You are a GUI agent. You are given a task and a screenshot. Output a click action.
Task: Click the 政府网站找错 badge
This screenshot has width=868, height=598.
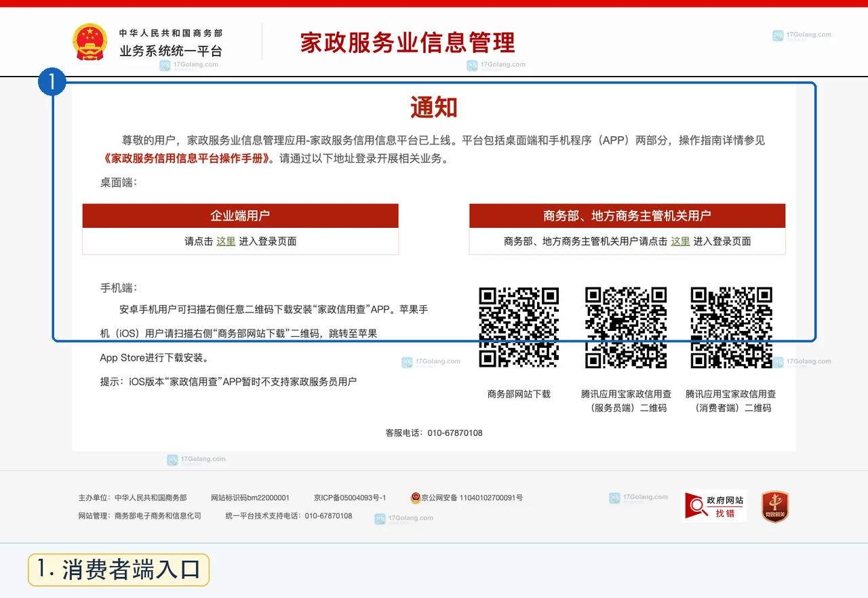[714, 506]
